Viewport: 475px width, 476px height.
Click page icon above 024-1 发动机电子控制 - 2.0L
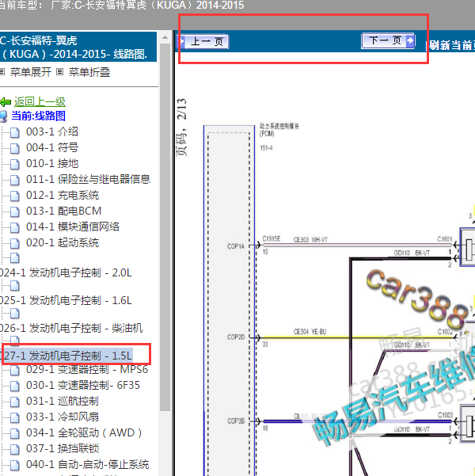coord(14,257)
